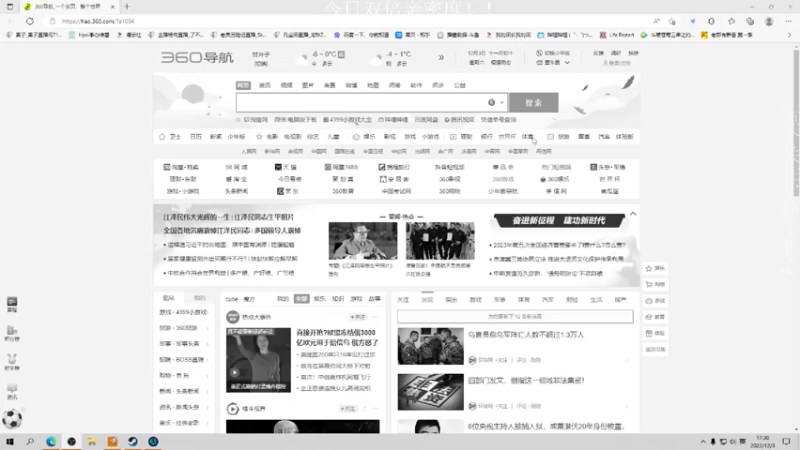
Task: Expand more weather days with the double-arrow
Action: point(441,58)
